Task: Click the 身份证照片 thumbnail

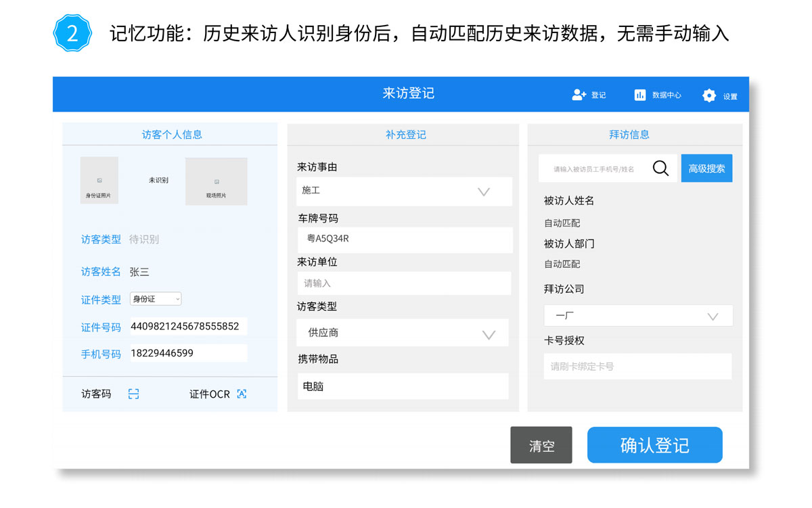Action: click(x=99, y=181)
